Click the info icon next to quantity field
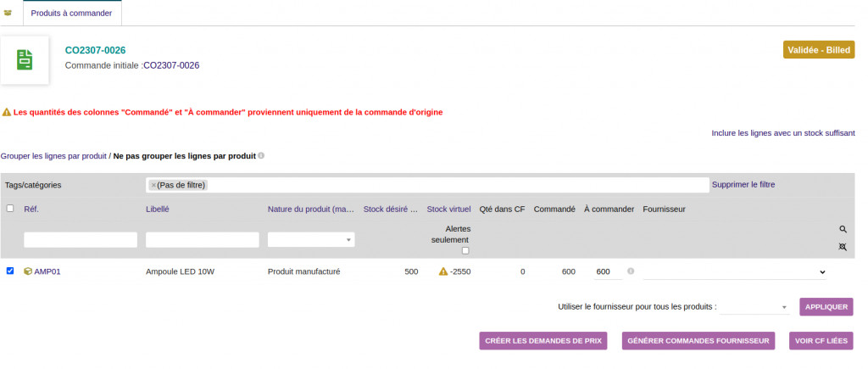 (631, 271)
